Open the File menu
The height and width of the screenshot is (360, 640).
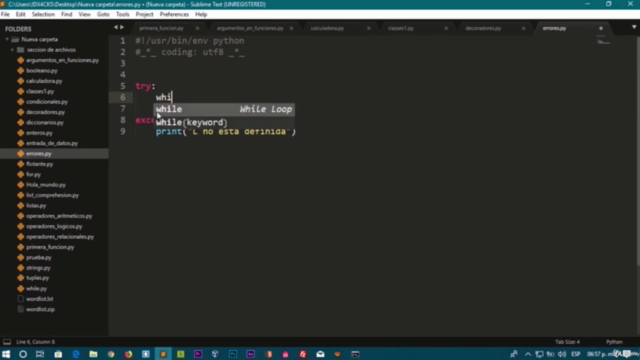pyautogui.click(x=5, y=14)
